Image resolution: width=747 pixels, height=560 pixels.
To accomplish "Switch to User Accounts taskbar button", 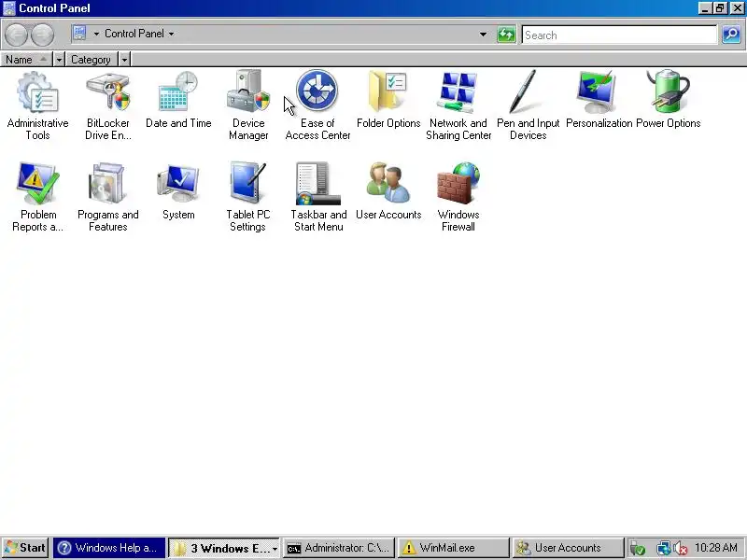I will click(x=569, y=548).
